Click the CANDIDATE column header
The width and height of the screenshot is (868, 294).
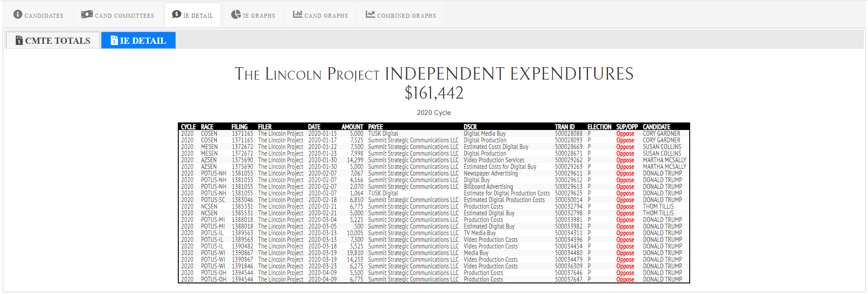point(657,127)
